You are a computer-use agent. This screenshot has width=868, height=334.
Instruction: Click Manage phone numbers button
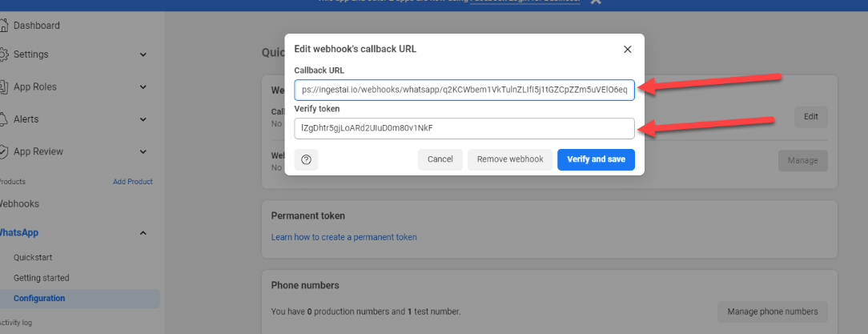click(x=773, y=312)
